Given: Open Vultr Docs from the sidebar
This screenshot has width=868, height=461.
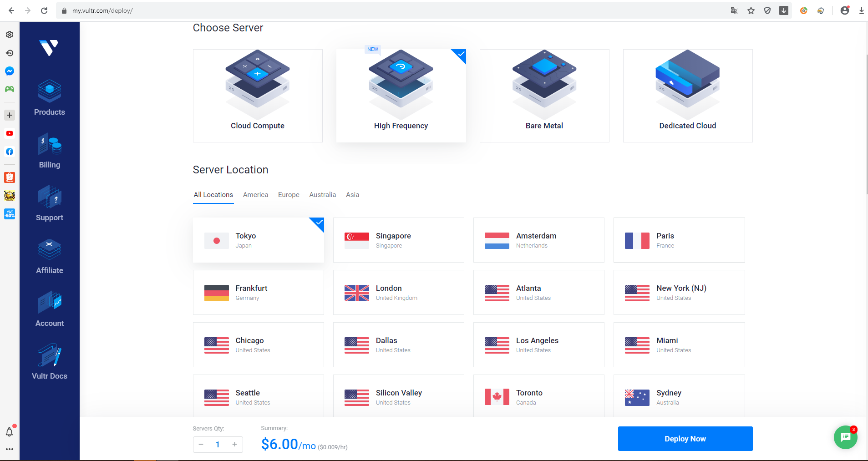Looking at the screenshot, I should tap(49, 362).
